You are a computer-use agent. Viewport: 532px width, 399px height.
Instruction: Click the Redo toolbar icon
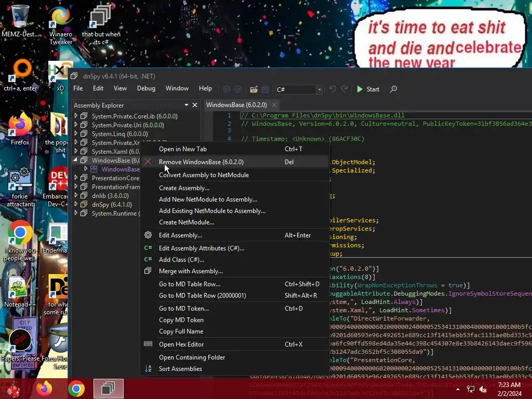point(344,89)
